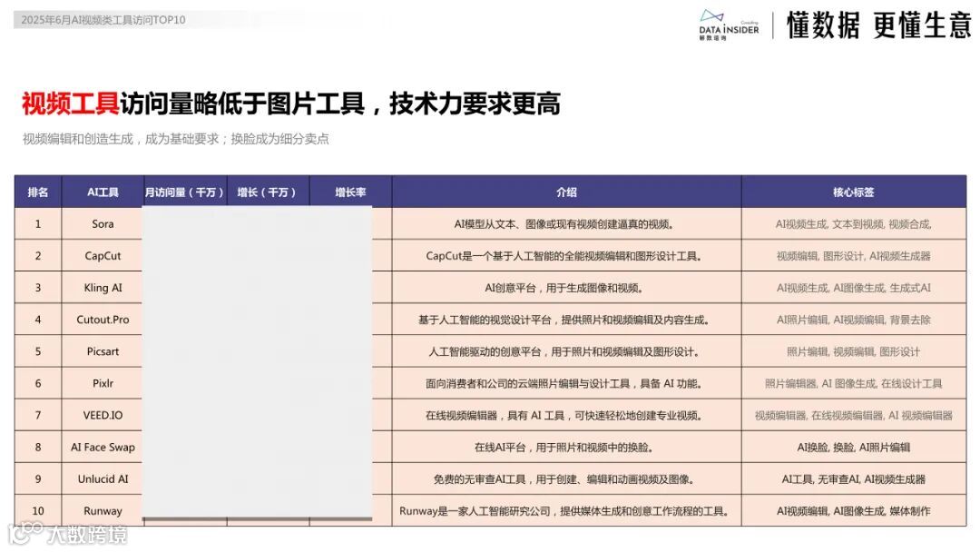Select the 'Kling AI' tool name cell
The width and height of the screenshot is (980, 552).
click(x=103, y=288)
